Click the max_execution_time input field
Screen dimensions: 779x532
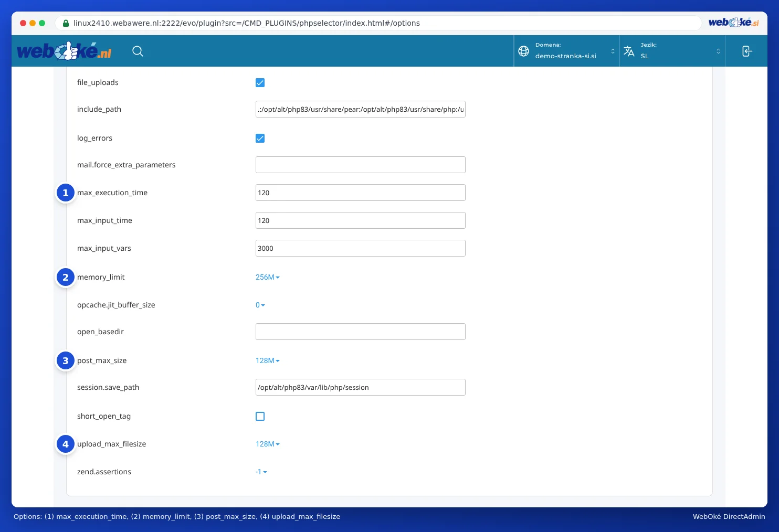pos(361,193)
